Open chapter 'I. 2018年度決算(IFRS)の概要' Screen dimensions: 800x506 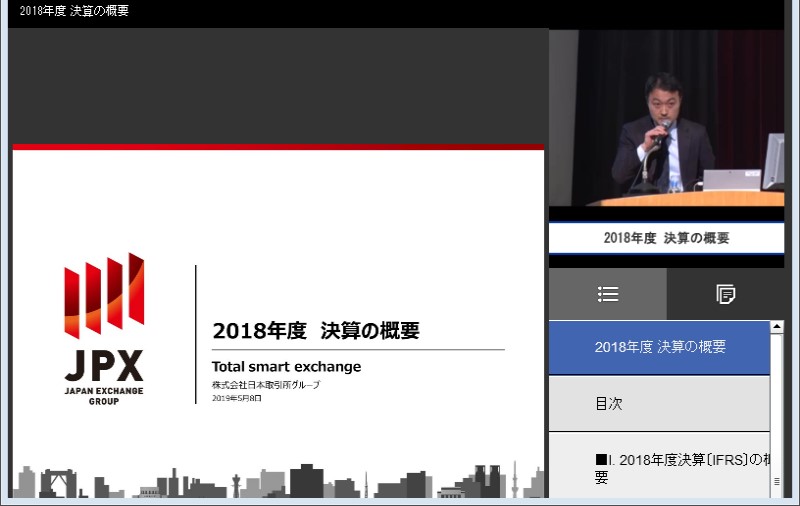click(x=659, y=467)
